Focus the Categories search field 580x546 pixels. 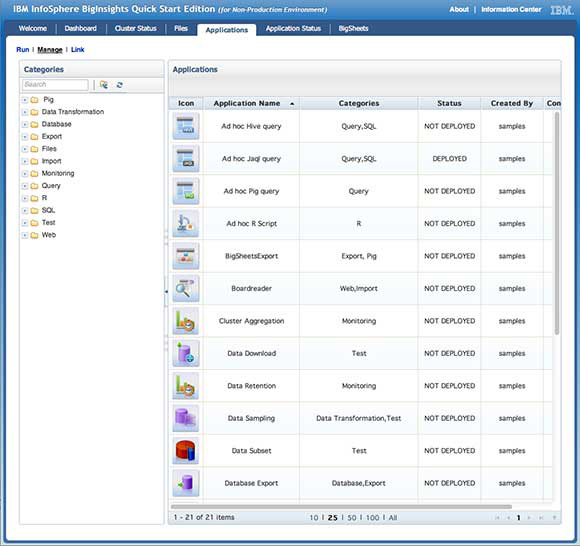click(55, 85)
